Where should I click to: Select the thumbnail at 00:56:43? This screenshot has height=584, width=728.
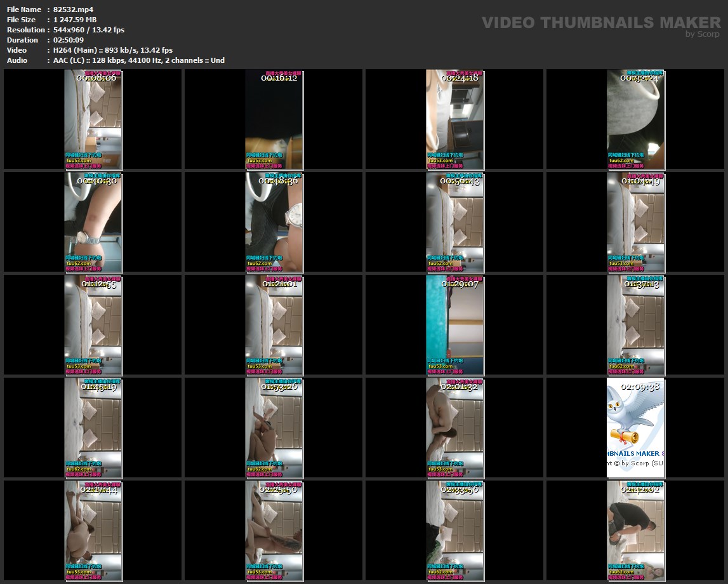click(455, 222)
